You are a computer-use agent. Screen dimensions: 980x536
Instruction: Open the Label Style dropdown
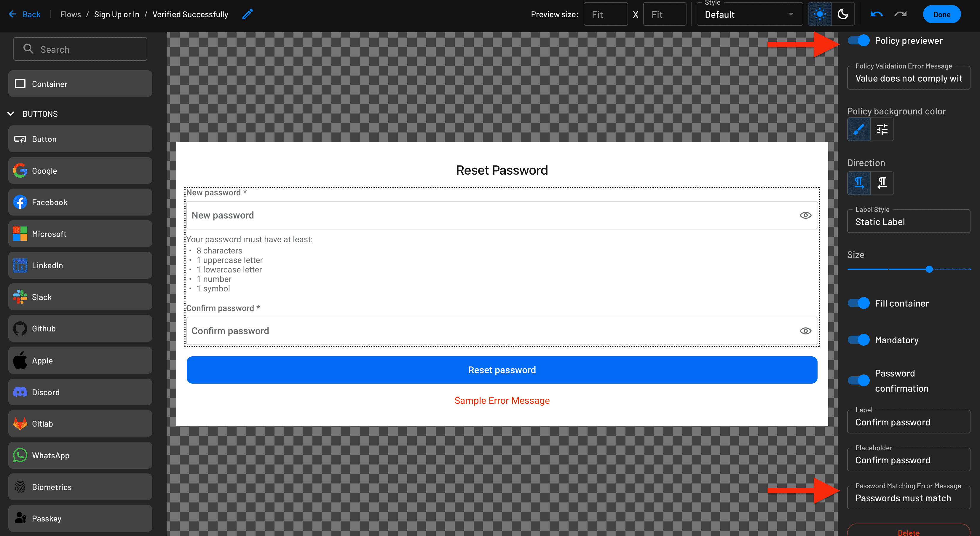point(909,221)
